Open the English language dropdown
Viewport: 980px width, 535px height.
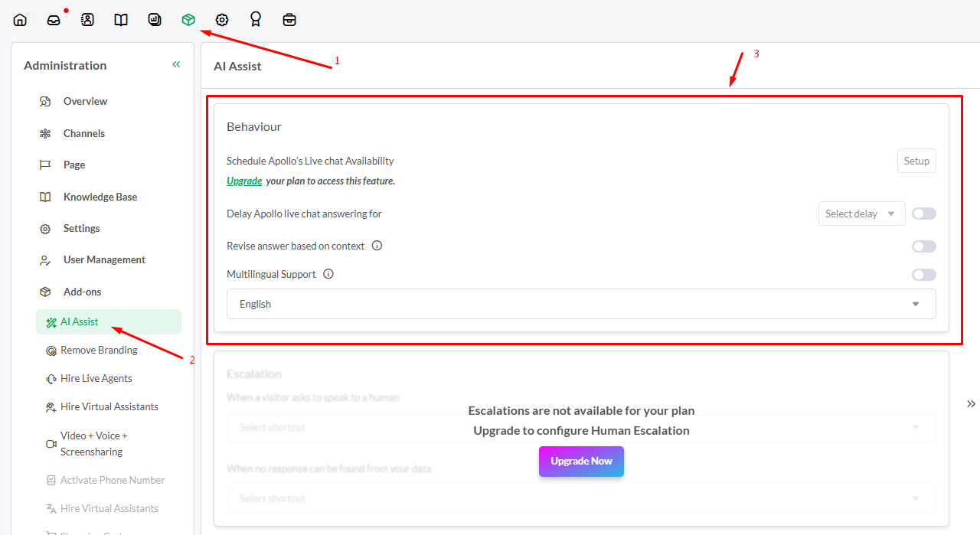tap(581, 304)
